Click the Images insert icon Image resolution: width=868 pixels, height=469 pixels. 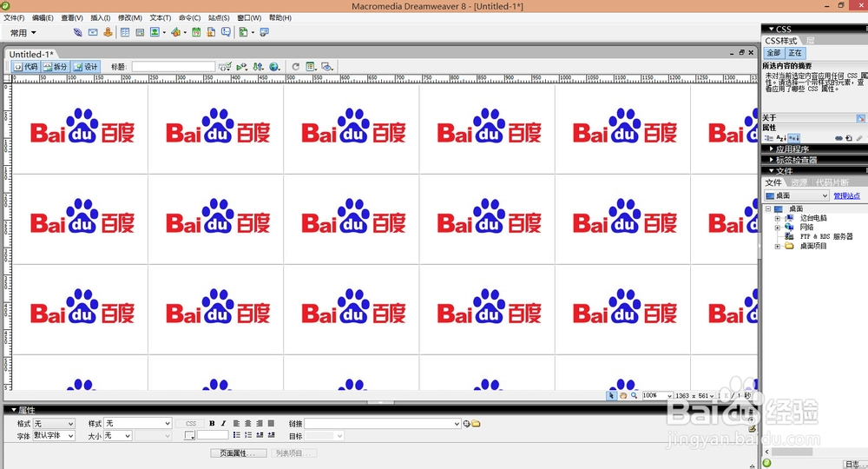[x=155, y=33]
